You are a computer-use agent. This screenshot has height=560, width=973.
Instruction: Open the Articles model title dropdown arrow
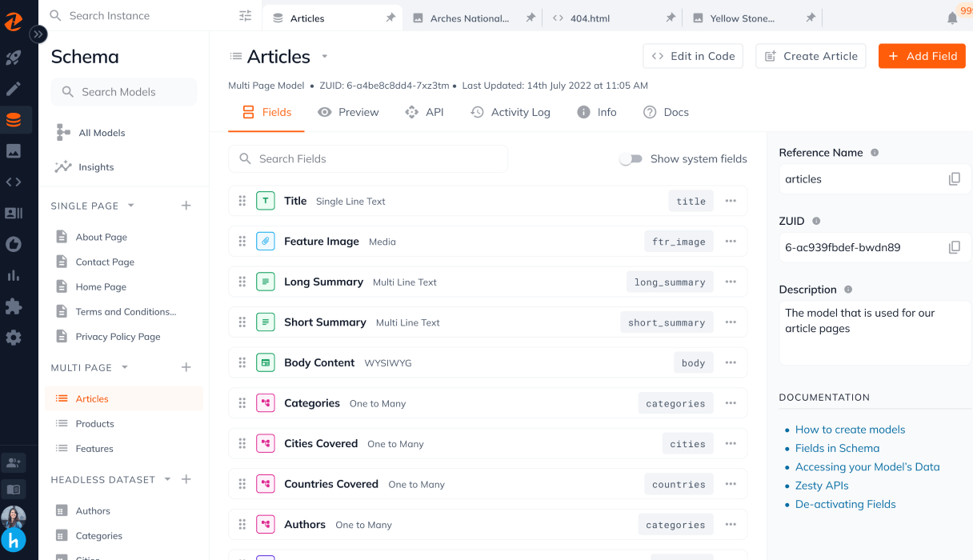(x=324, y=56)
